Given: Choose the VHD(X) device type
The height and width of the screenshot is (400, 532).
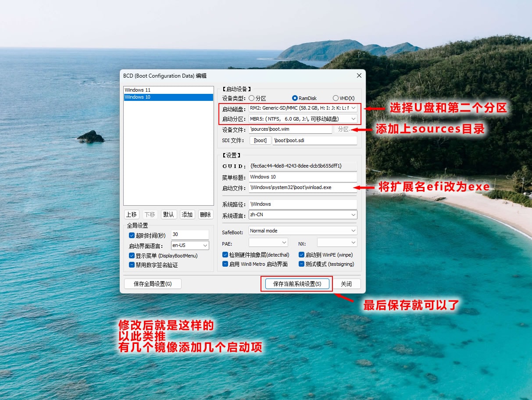Looking at the screenshot, I should click(x=336, y=98).
